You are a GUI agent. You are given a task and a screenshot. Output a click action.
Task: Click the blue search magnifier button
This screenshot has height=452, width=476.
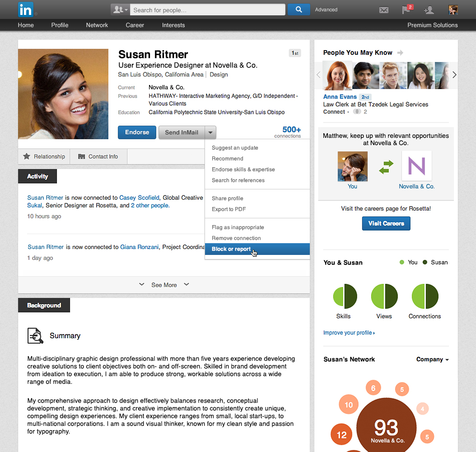click(299, 9)
